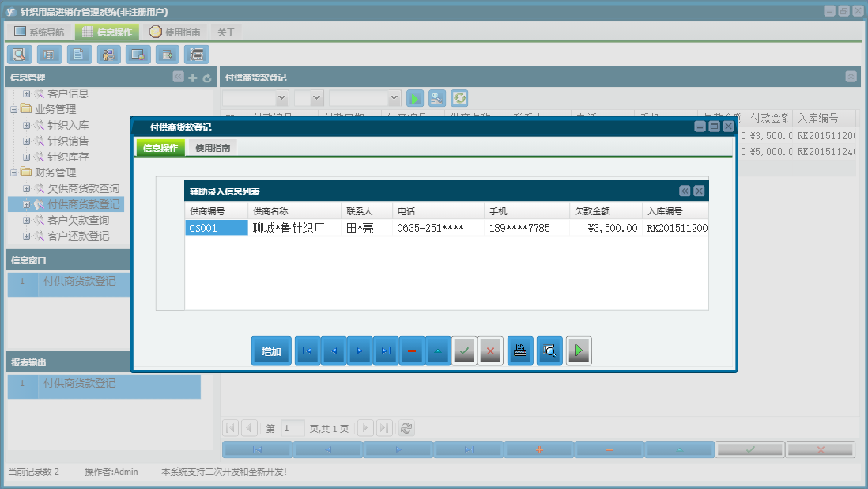Confirm with the green checkmark in dialog

coord(464,351)
